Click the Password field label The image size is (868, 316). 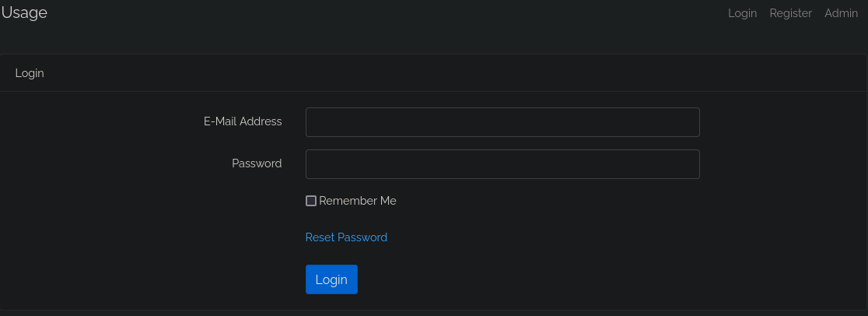click(x=257, y=163)
